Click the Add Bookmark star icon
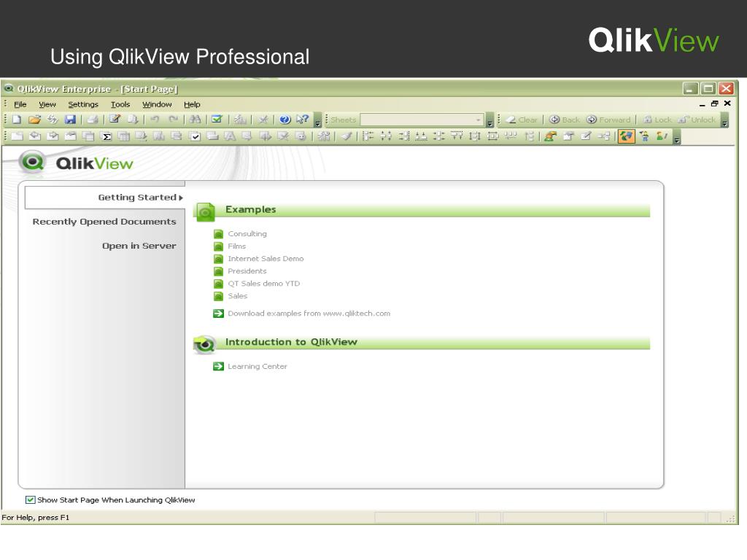 click(x=263, y=120)
